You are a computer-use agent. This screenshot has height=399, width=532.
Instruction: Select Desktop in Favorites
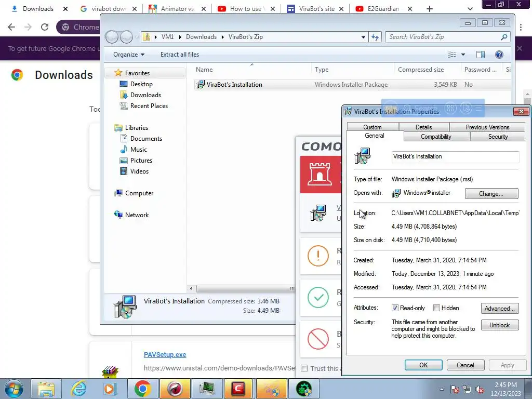(x=136, y=84)
